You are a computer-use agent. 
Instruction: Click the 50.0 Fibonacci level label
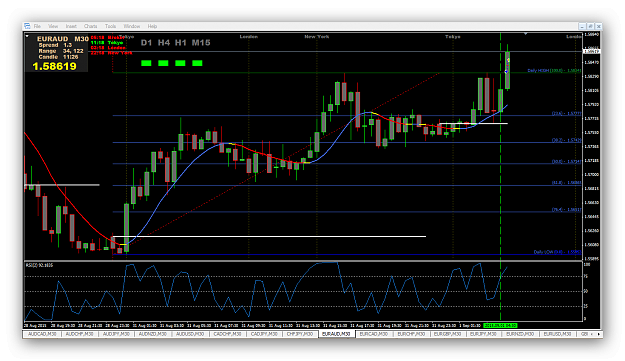pos(566,161)
